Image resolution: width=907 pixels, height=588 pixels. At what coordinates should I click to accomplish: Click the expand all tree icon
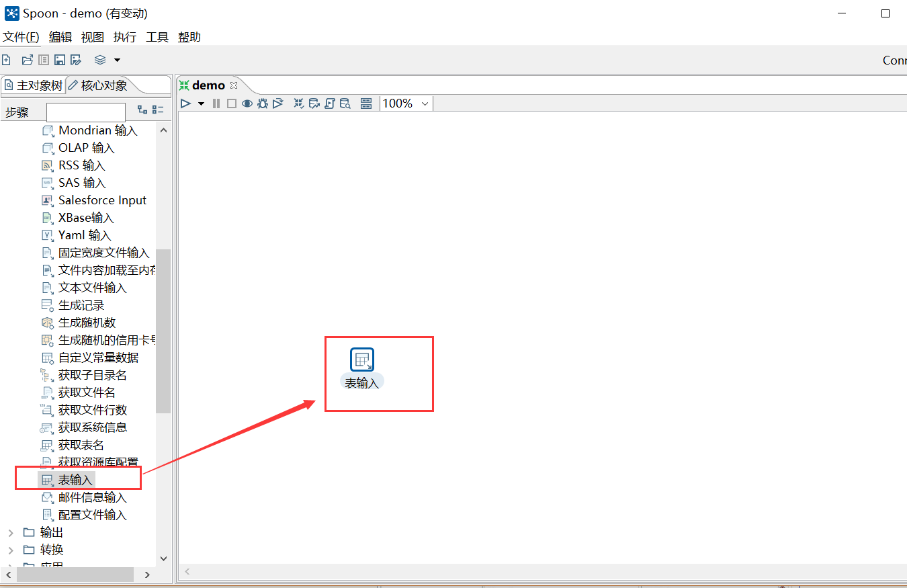pyautogui.click(x=142, y=110)
